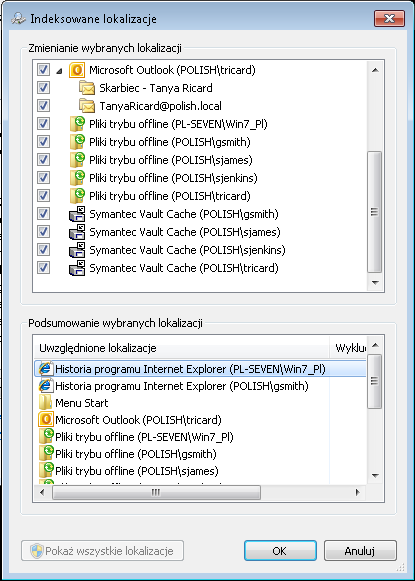Screen dimensions: 415x581
Task: Select Microsoft Outlook (POLISH\tricard) summary entry
Action: (138, 420)
